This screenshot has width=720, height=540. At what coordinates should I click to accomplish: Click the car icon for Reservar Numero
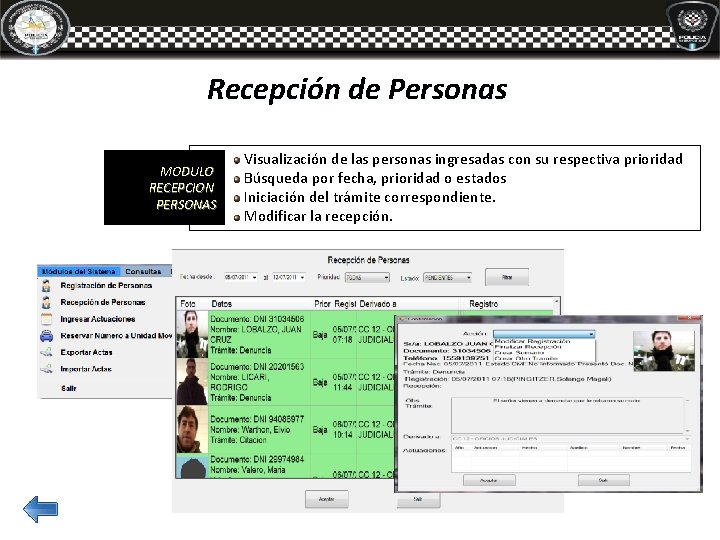point(46,336)
